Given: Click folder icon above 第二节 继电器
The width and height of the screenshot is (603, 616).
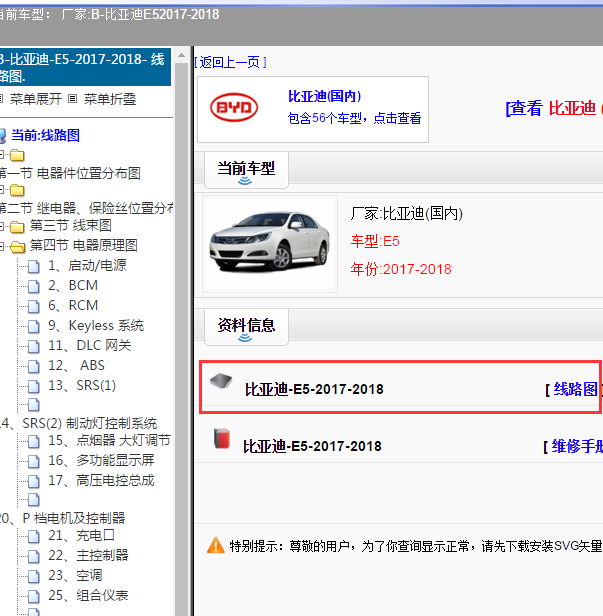Looking at the screenshot, I should (17, 191).
